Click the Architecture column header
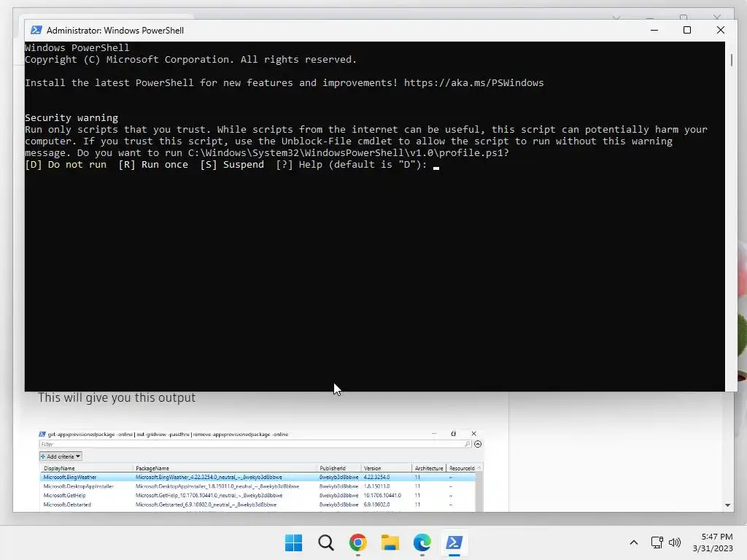This screenshot has height=560, width=747. click(x=429, y=468)
